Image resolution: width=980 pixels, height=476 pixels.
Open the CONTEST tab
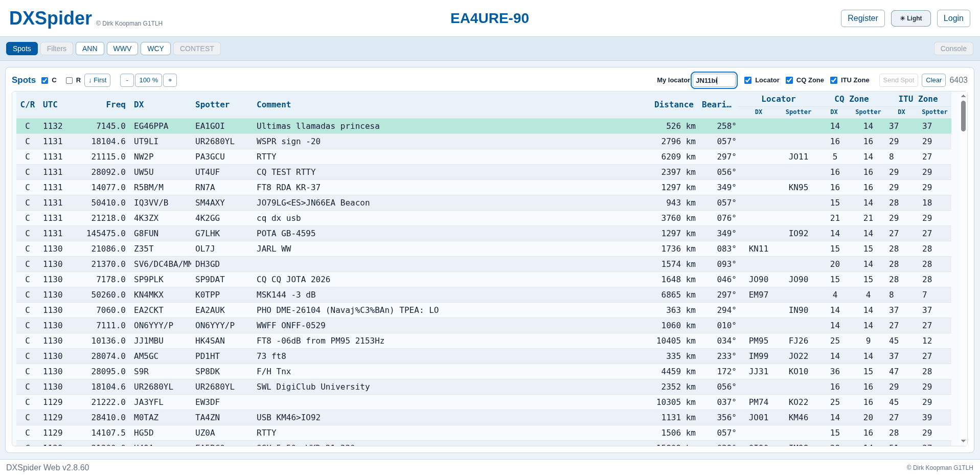(x=197, y=49)
